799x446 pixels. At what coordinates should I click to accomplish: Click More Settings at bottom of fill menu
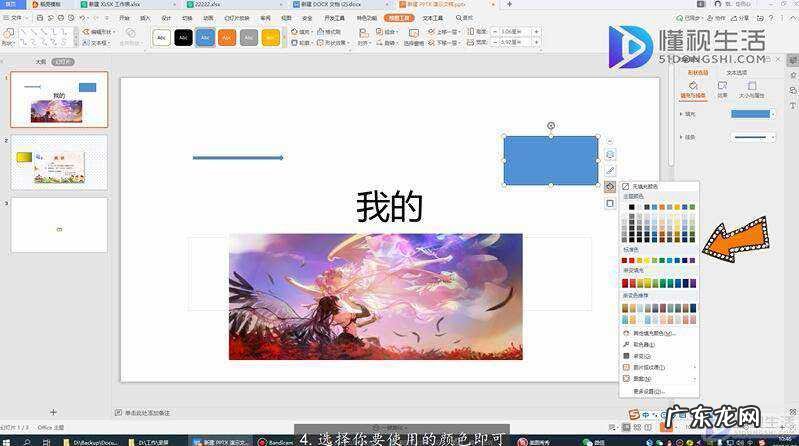click(649, 391)
